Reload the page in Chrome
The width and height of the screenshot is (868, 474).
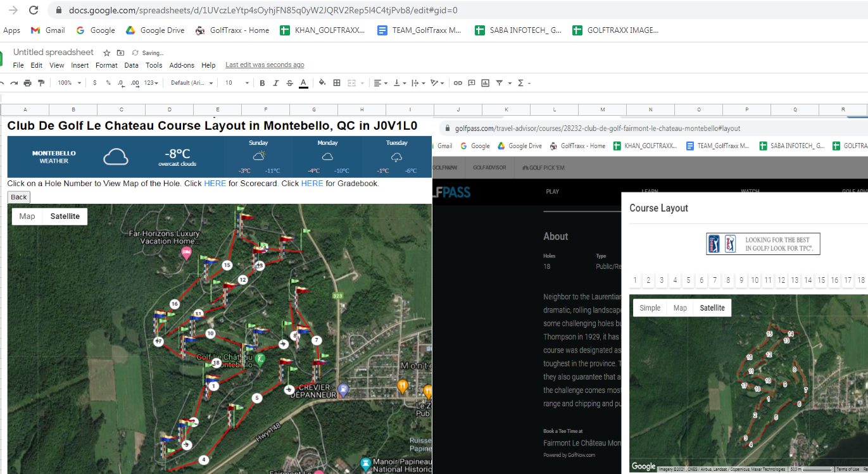34,10
